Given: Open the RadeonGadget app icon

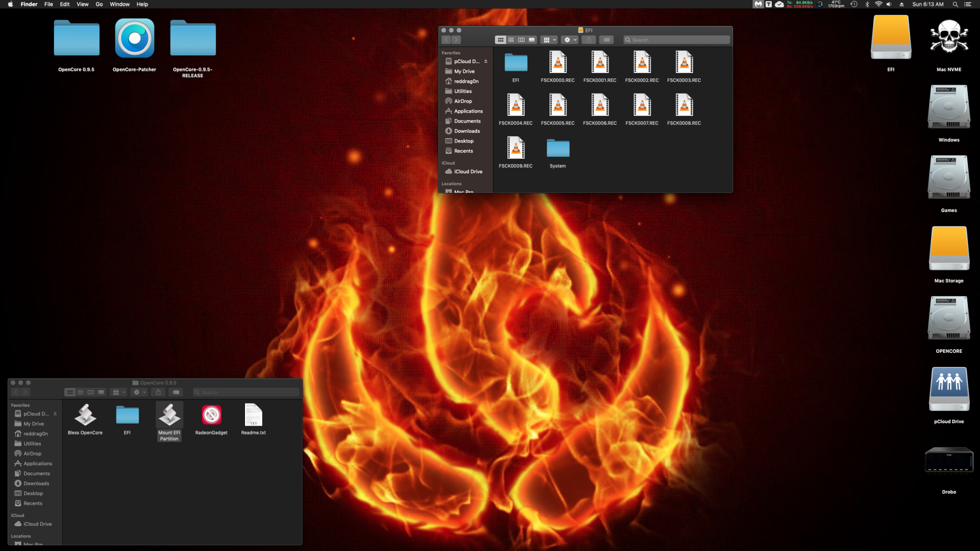Looking at the screenshot, I should click(211, 415).
